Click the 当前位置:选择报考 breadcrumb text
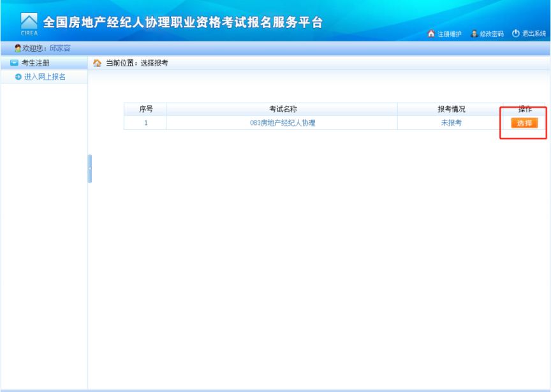Screen dimensions: 551x392 point(137,63)
